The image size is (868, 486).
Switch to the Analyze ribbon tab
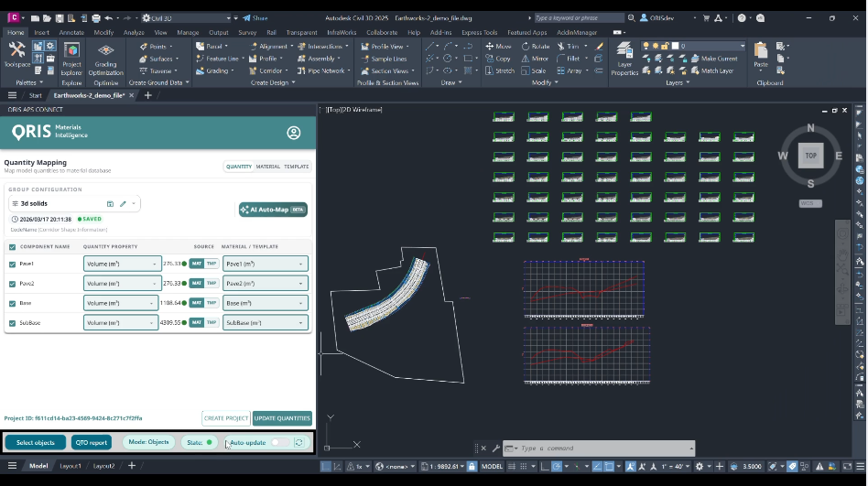(x=134, y=32)
